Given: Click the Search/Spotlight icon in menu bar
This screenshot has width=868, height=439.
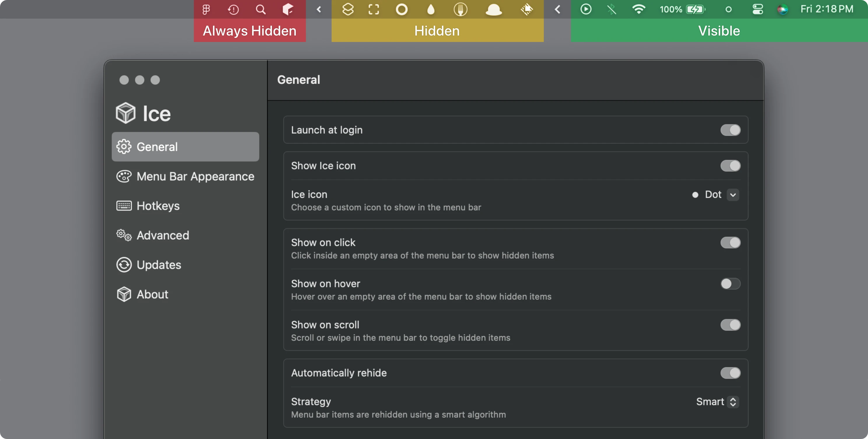Looking at the screenshot, I should (260, 9).
